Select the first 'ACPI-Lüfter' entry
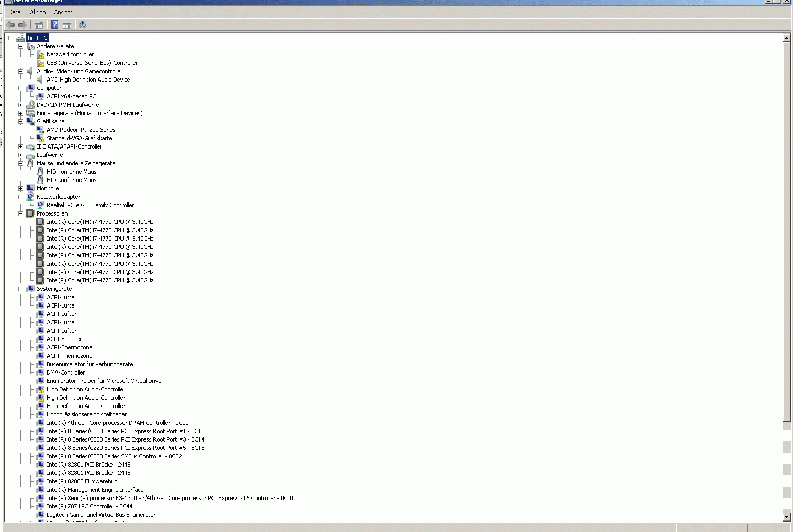793x532 pixels. (62, 297)
